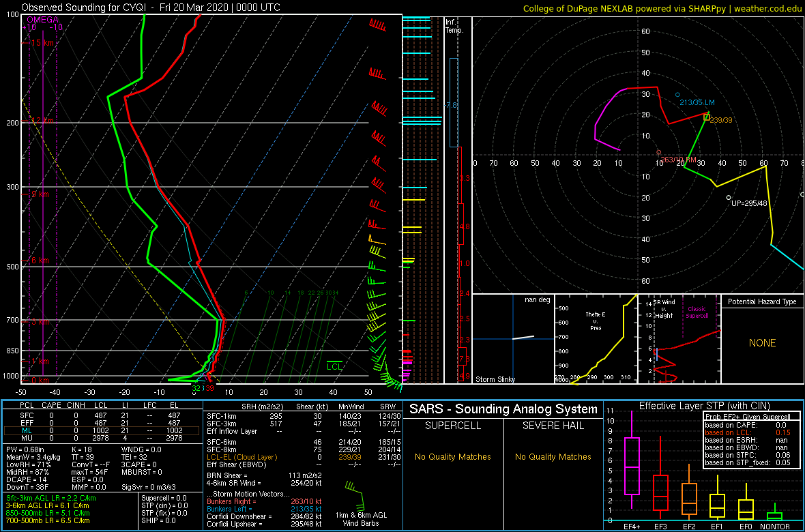Screen dimensions: 805x532
Task: Select the 'SFC-1km' kinematics row label
Action: [x=221, y=417]
